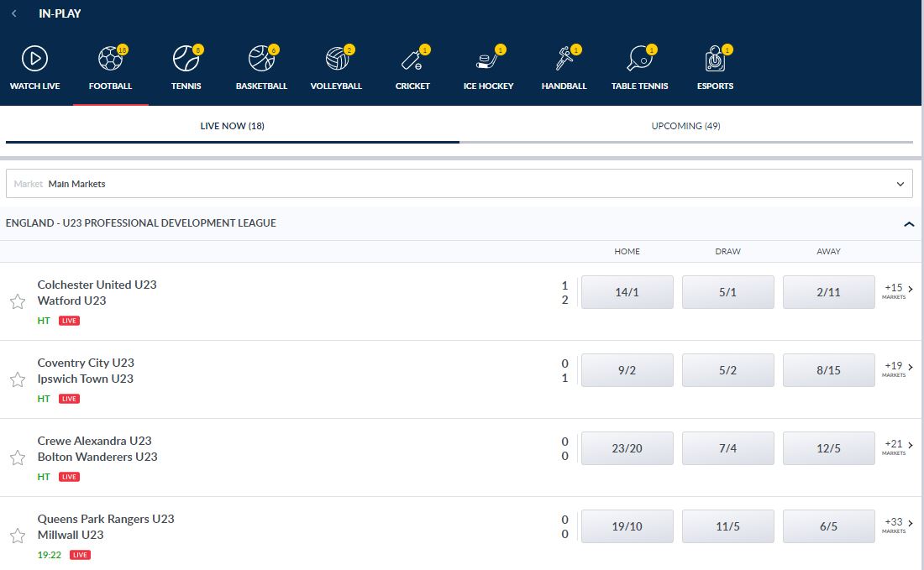Favourite the Colchester United U23 match star
The width and height of the screenshot is (924, 570).
click(x=18, y=301)
